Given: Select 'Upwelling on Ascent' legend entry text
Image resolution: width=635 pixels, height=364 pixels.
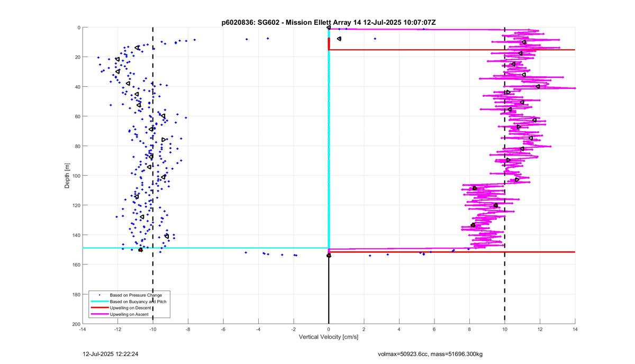Looking at the screenshot, I should (130, 314).
